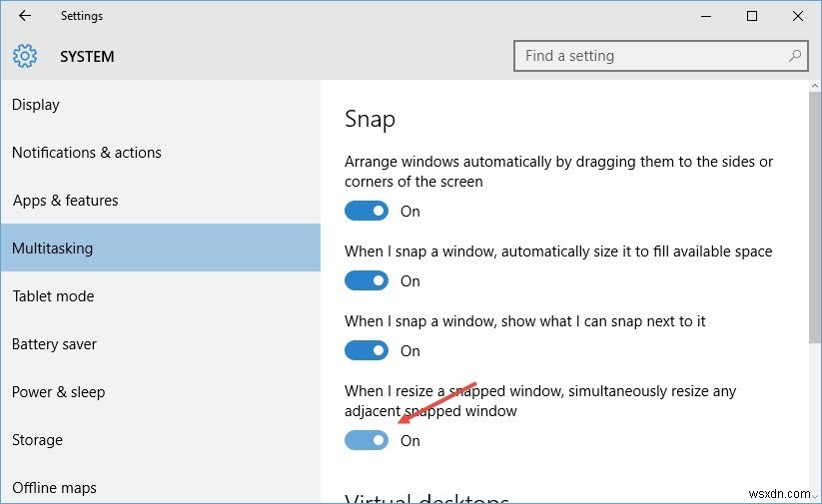Focus the Find a setting box

pyautogui.click(x=660, y=56)
